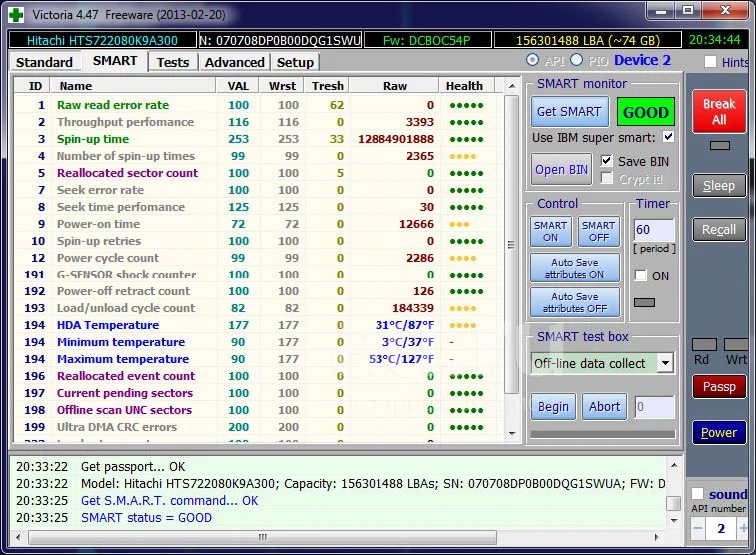Viewport: 756px width, 555px height.
Task: Click the Fw: DCBOC54P firmware field
Action: coord(427,40)
